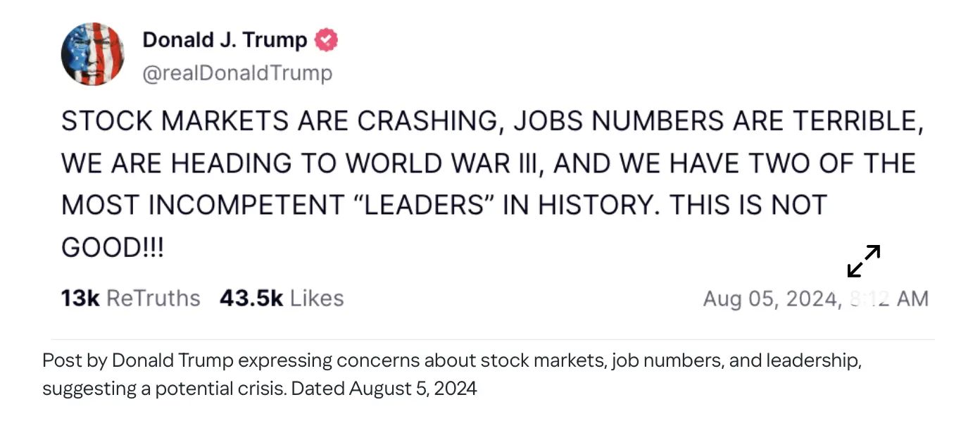Image resolution: width=980 pixels, height=421 pixels.
Task: Open the flag-painted profile avatar
Action: tap(93, 54)
